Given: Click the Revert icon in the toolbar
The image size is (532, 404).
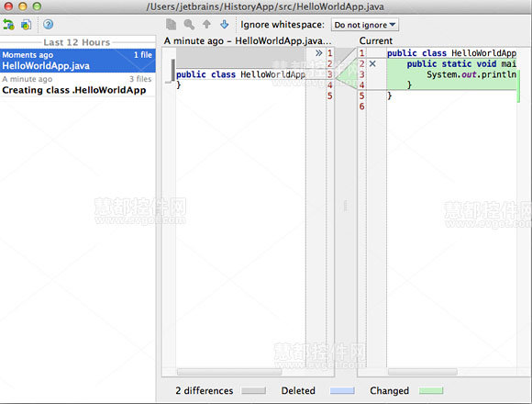Looking at the screenshot, I should pyautogui.click(x=8, y=25).
